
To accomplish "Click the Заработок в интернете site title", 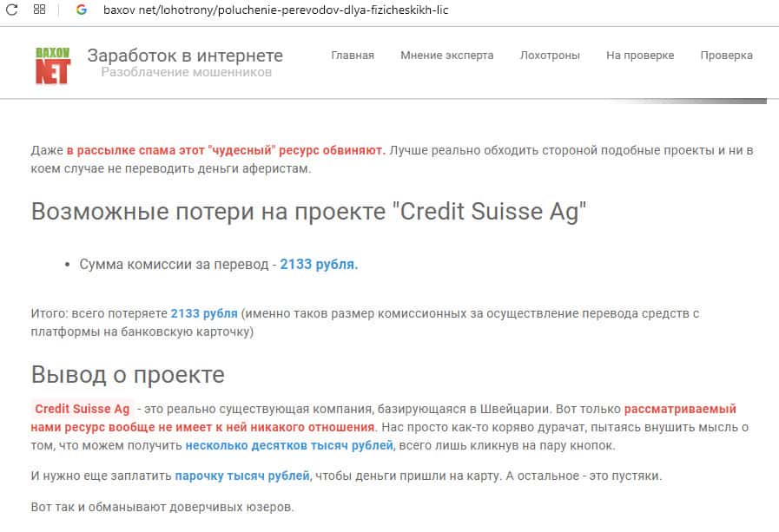I will (185, 56).
